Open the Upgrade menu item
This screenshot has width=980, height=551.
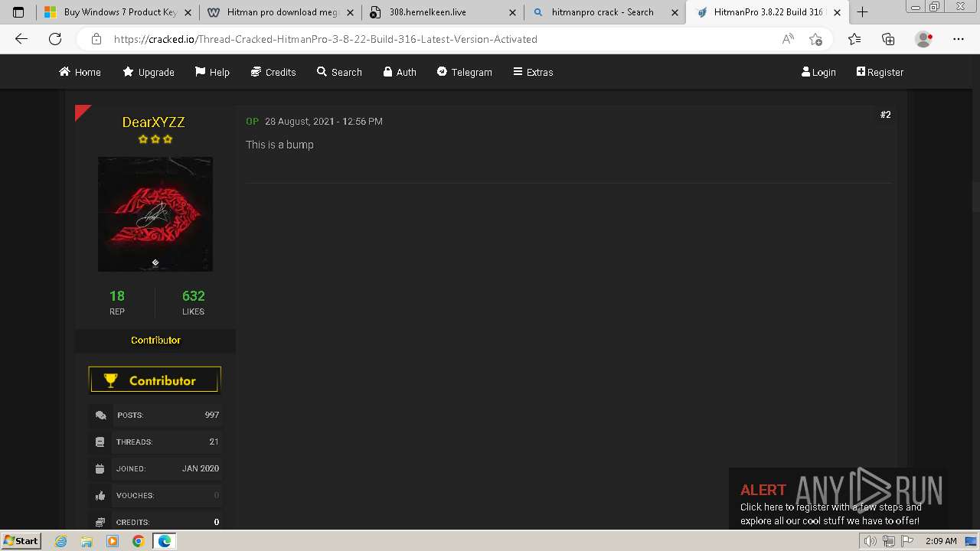click(x=149, y=72)
